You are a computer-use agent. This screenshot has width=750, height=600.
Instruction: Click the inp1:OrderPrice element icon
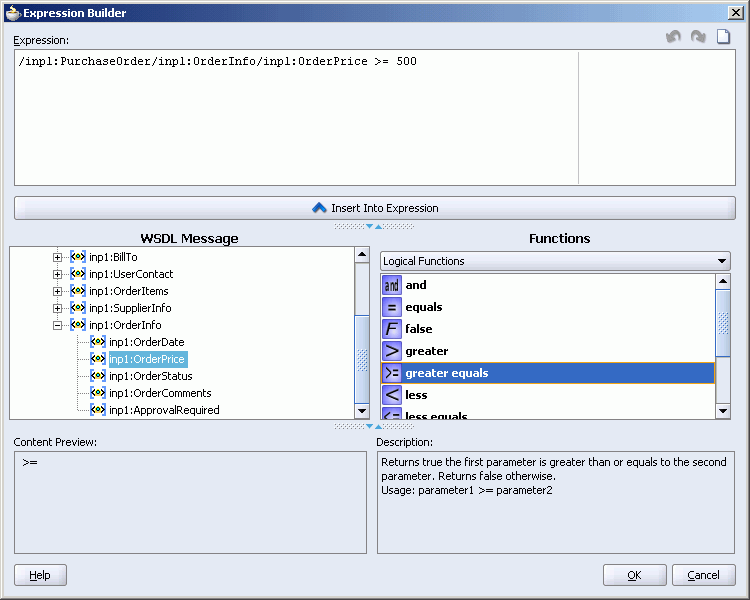pos(98,359)
